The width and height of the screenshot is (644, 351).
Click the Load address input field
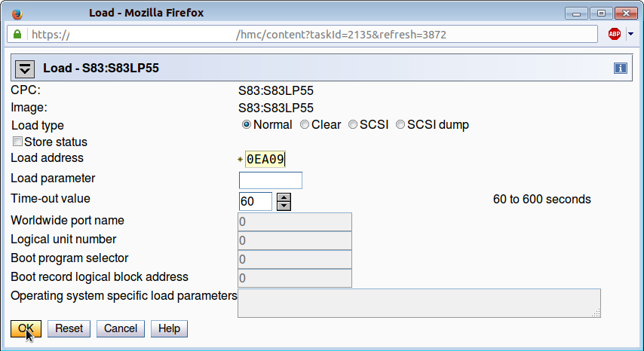265,159
